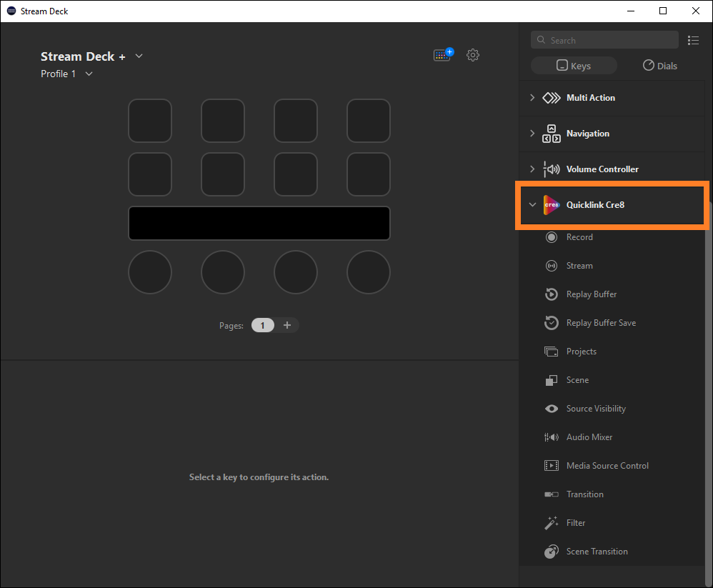Switch to the Keys tab
Image resolution: width=713 pixels, height=588 pixels.
[574, 66]
